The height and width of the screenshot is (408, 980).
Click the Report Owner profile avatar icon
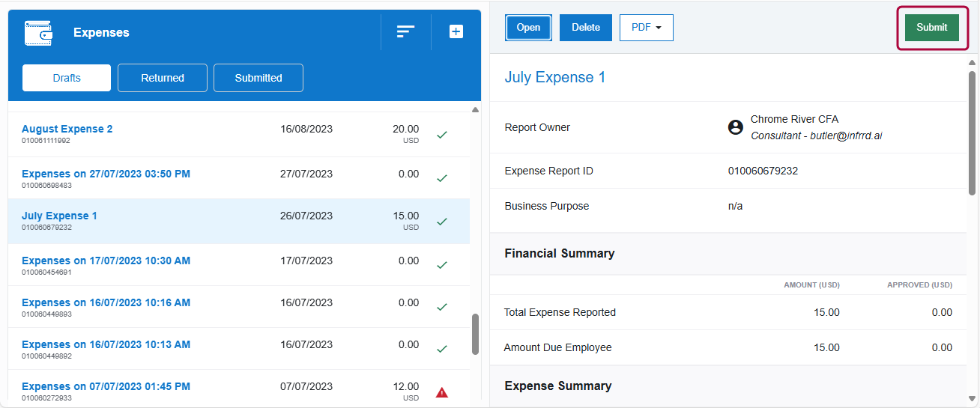click(x=736, y=127)
